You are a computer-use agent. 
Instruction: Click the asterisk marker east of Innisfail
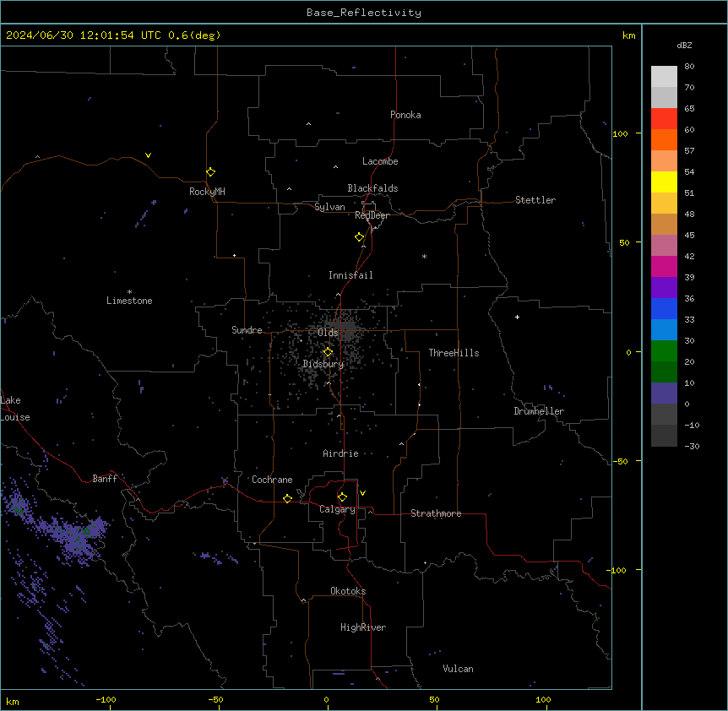[424, 256]
